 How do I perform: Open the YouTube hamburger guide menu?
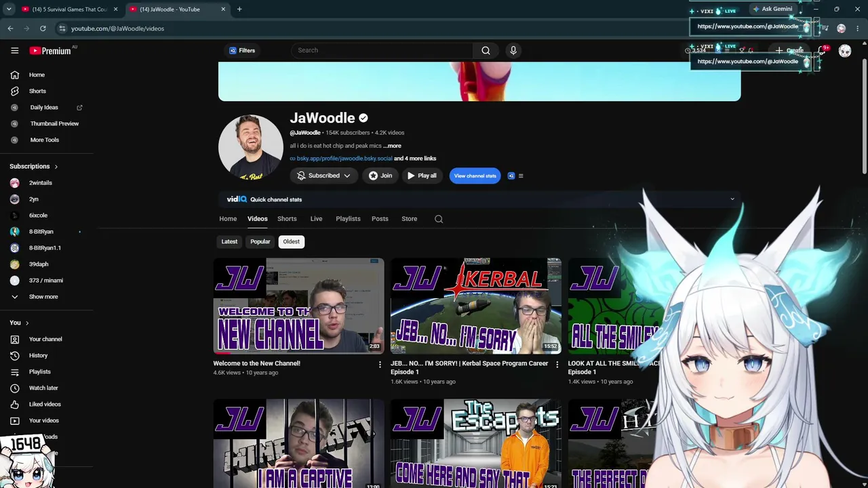click(x=14, y=50)
